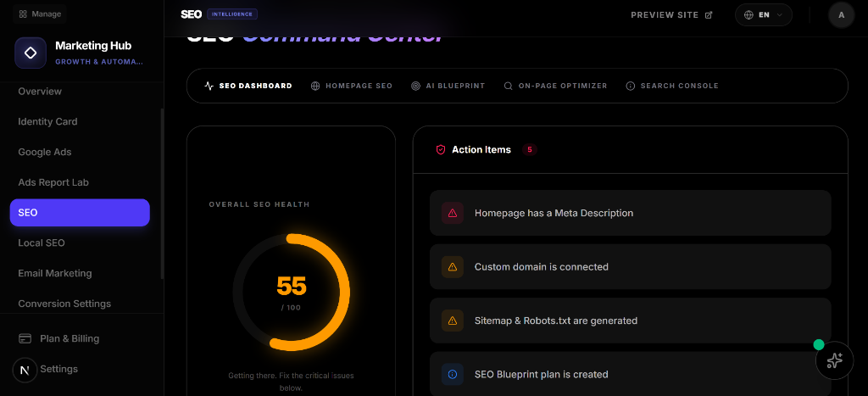Open Email Marketing in the sidebar
This screenshot has width=868, height=396.
pos(80,273)
